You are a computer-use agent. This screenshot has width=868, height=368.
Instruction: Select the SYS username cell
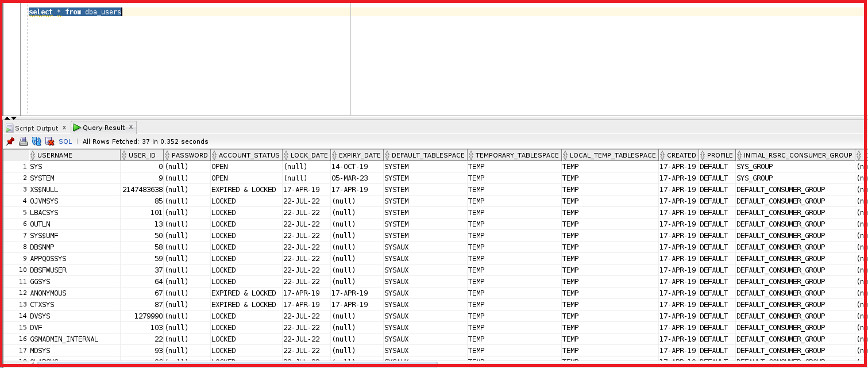click(74, 167)
